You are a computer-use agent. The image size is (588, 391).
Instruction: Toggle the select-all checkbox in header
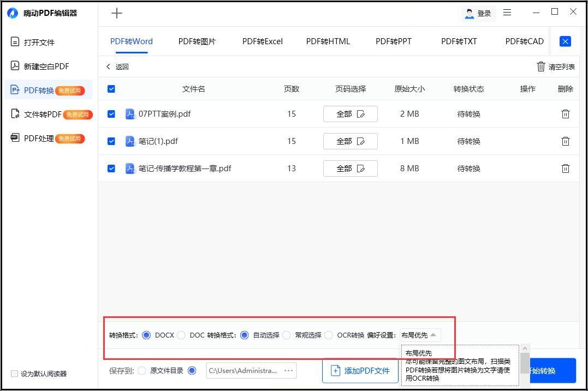(111, 89)
